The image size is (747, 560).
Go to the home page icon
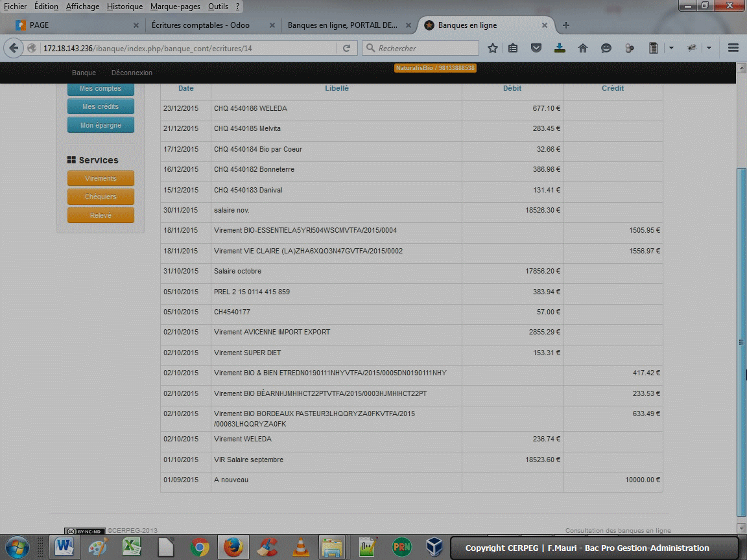(x=583, y=48)
